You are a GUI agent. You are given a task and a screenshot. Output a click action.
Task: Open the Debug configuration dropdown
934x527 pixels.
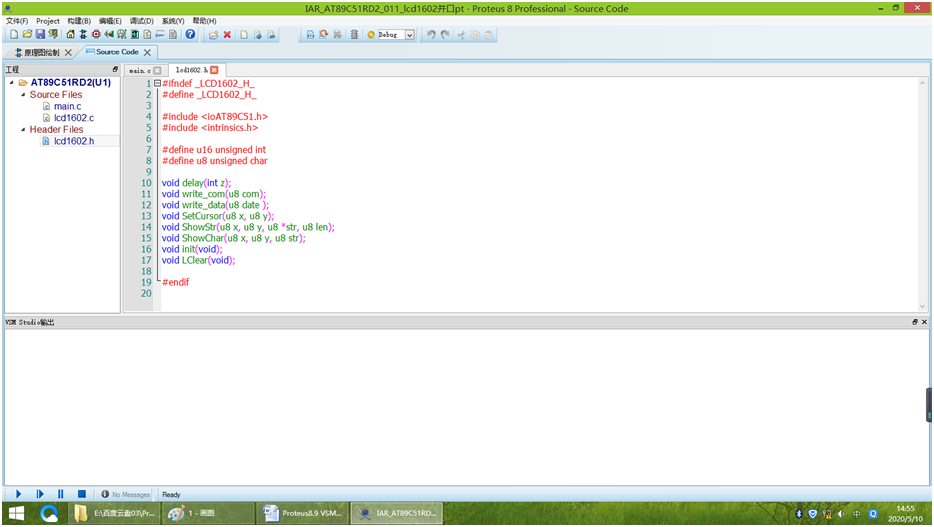(410, 35)
